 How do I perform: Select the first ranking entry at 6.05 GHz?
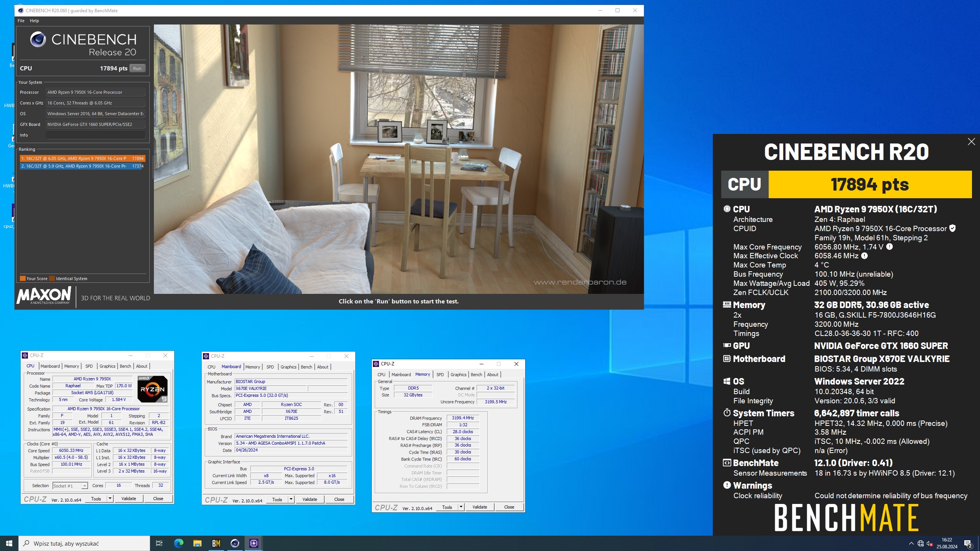[x=83, y=158]
